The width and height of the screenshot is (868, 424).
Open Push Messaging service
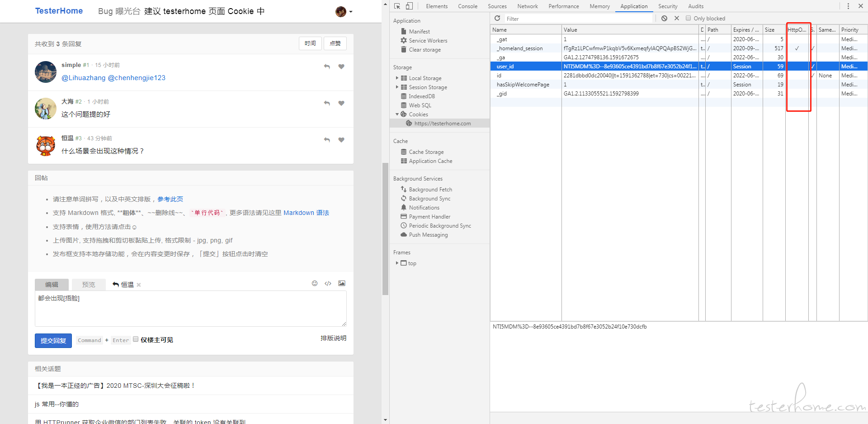click(x=428, y=234)
